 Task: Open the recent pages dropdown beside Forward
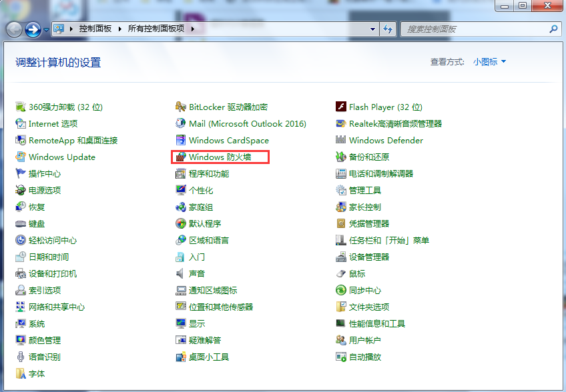(x=46, y=29)
